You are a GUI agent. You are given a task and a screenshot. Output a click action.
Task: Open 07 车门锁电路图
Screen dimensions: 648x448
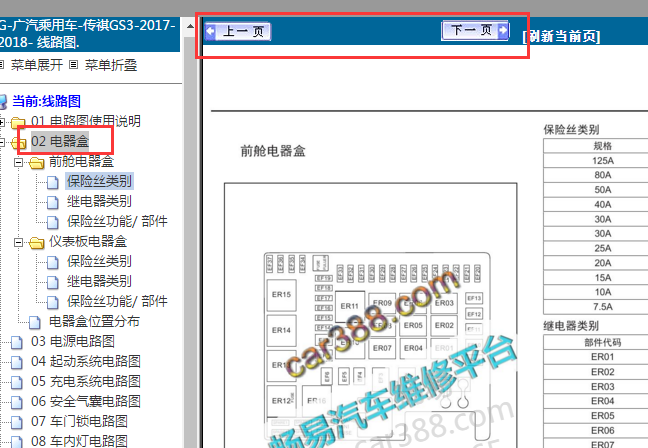pos(79,421)
